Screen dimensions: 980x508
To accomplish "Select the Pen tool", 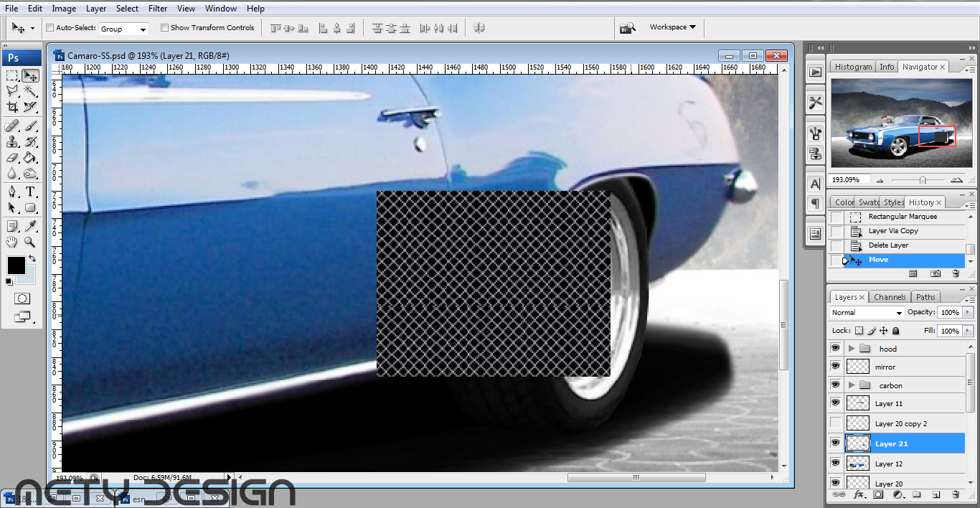I will coord(12,192).
